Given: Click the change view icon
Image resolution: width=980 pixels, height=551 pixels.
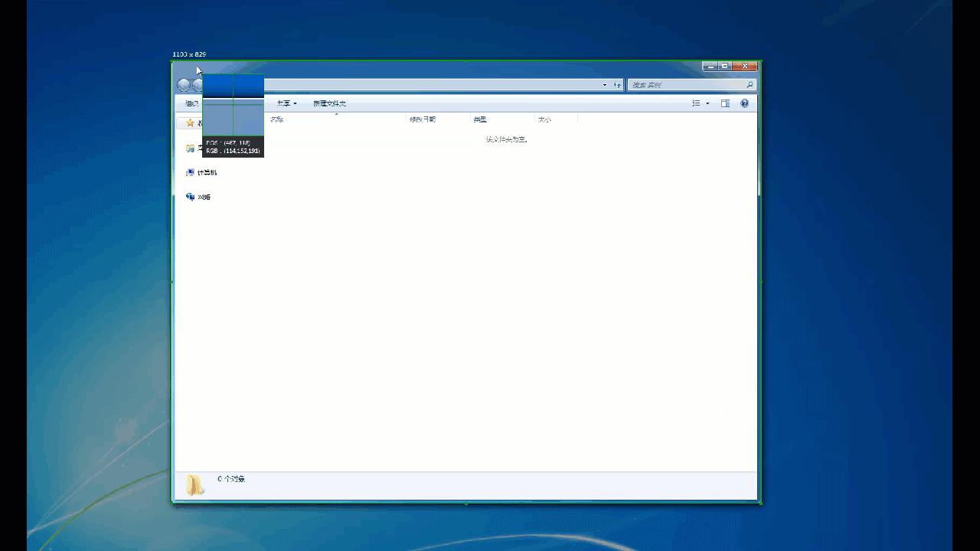Looking at the screenshot, I should [696, 103].
